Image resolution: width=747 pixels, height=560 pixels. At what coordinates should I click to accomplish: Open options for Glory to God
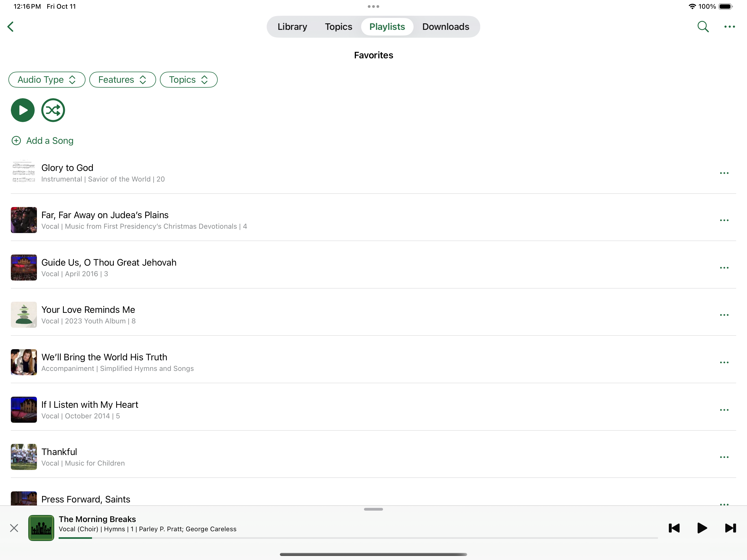(724, 173)
